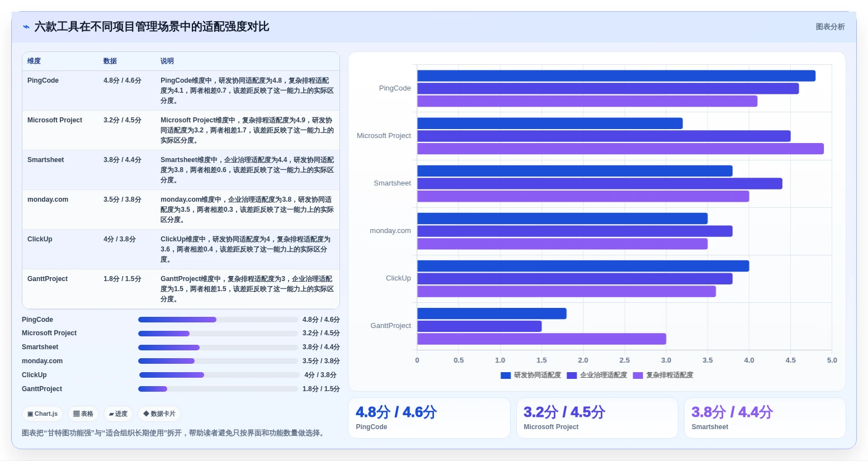Screen dimensions: 868x461
Task: Click the 5.0 x-axis tick label
Action: pos(832,360)
